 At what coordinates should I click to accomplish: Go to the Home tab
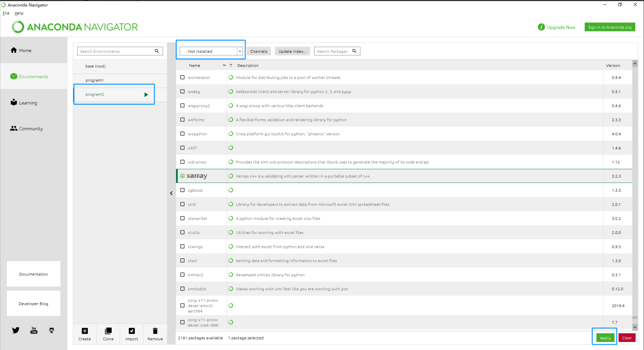click(x=34, y=50)
